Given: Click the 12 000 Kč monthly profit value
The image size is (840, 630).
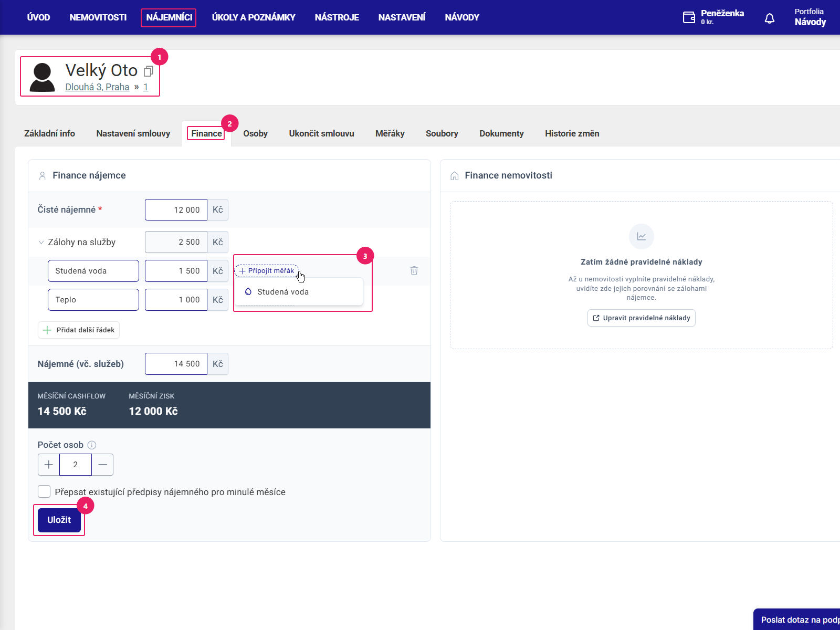Looking at the screenshot, I should click(x=153, y=411).
